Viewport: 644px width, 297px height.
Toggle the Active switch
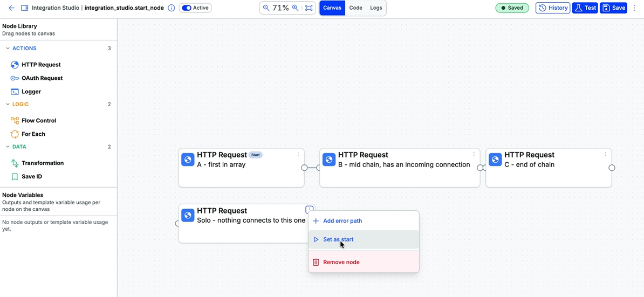[187, 8]
